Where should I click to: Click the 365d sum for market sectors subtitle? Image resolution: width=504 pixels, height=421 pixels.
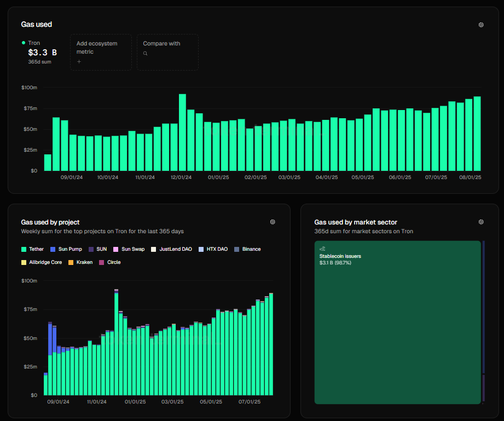pyautogui.click(x=363, y=231)
